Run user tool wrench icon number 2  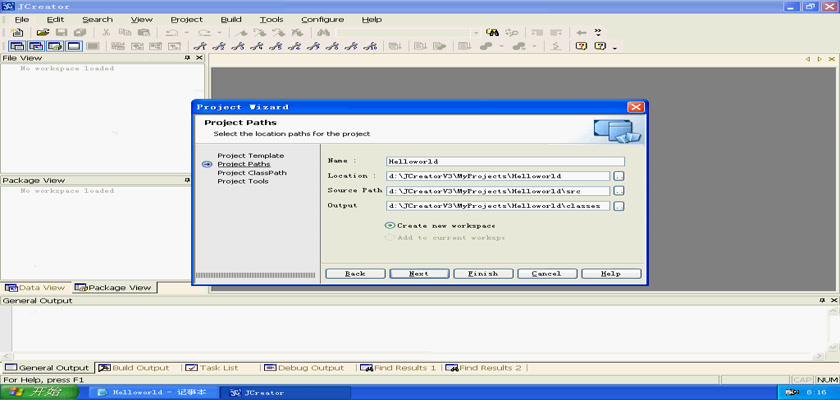click(x=219, y=46)
